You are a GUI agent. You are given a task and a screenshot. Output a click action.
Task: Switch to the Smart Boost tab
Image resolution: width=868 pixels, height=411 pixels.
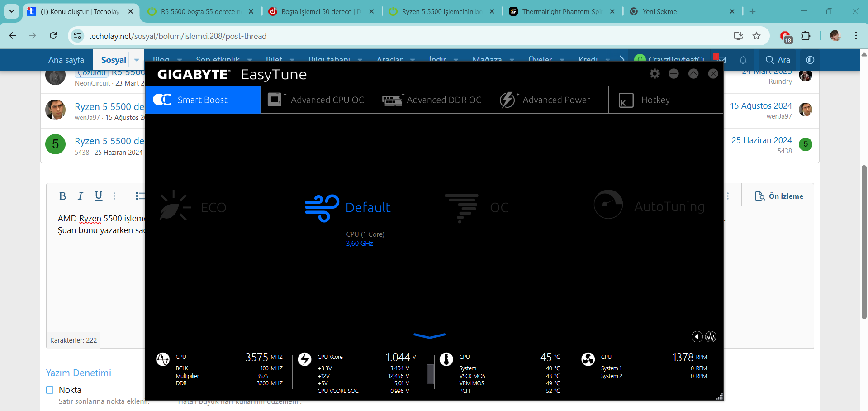click(203, 100)
